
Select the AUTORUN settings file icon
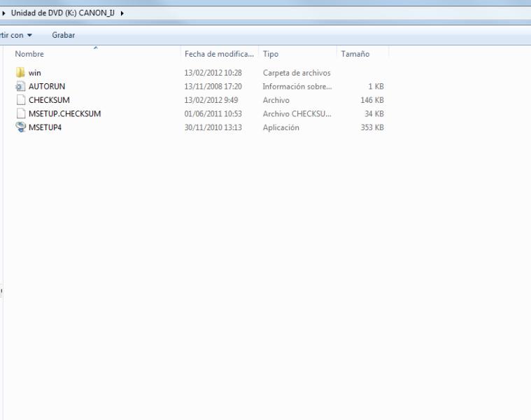tap(20, 86)
